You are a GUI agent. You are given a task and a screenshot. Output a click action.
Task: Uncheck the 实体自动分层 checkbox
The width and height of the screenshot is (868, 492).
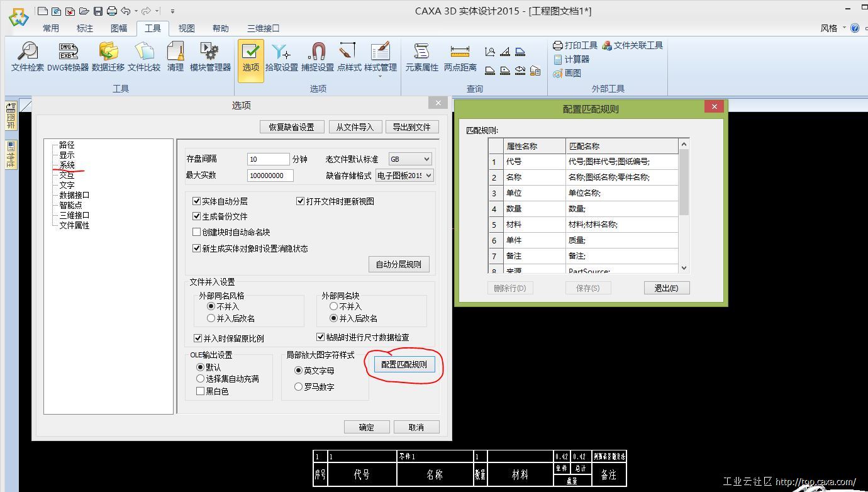(197, 201)
